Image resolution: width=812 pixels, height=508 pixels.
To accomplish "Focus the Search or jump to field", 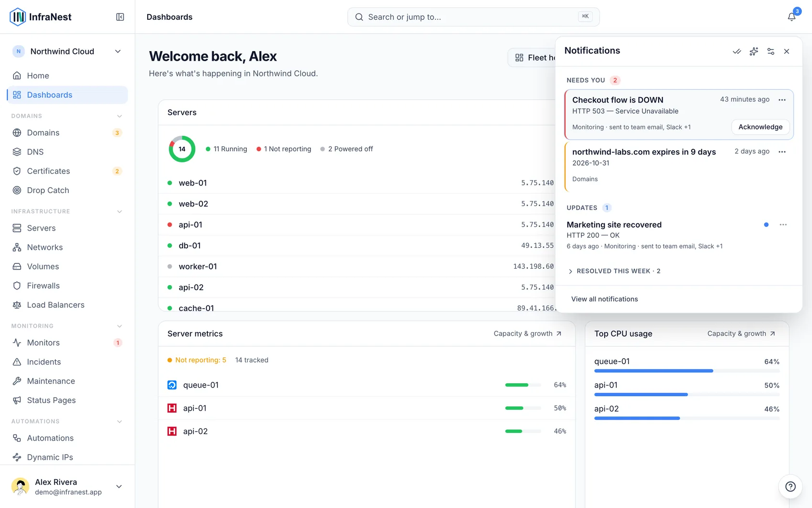I will 473,17.
